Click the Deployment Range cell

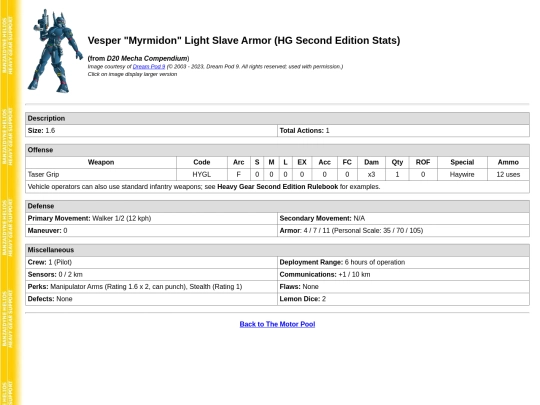tap(403, 262)
